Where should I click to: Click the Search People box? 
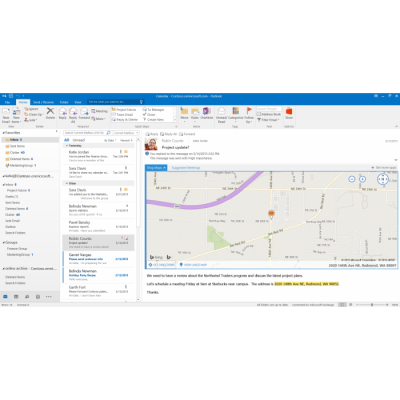coord(269,109)
